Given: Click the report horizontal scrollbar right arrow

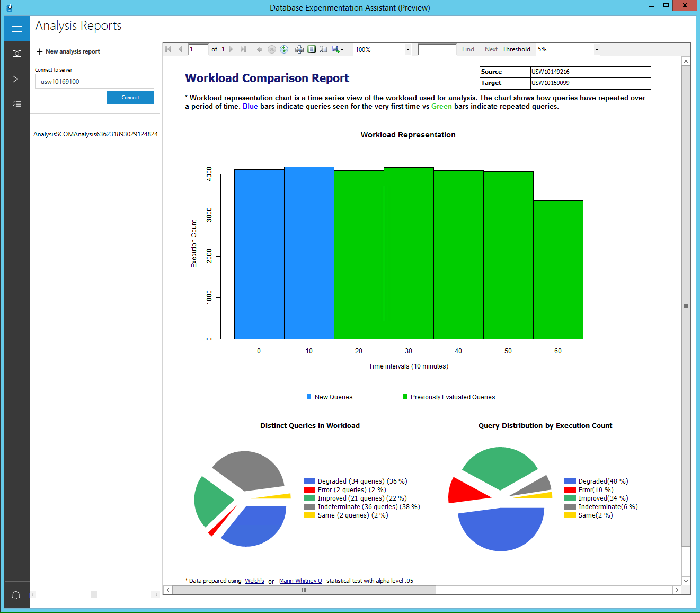Looking at the screenshot, I should [x=677, y=590].
